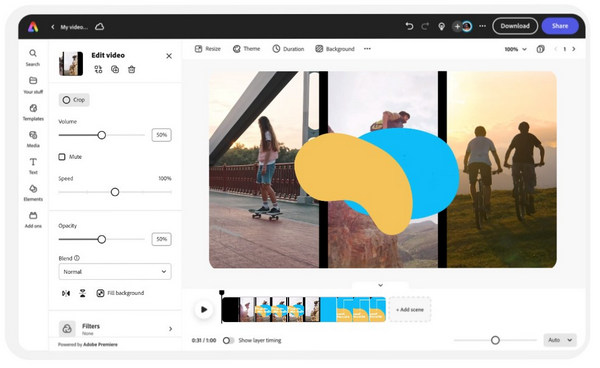Replace the video using the swap icon
600x368 pixels.
[98, 69]
